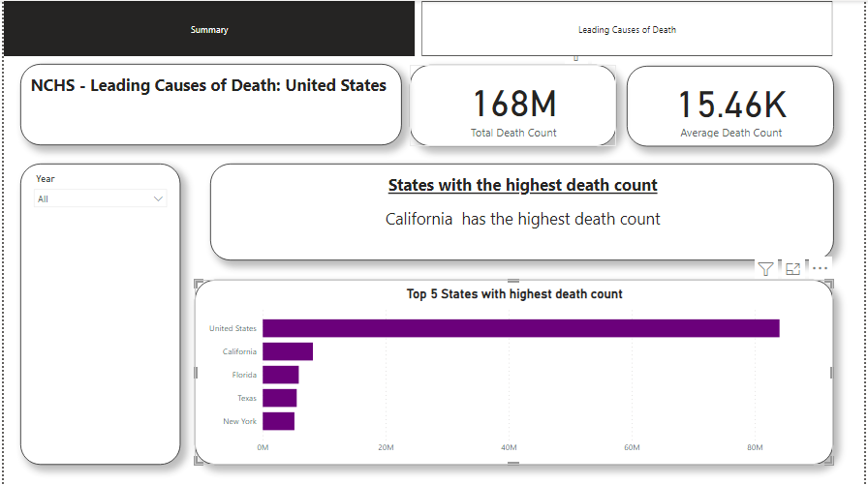Open the Leading Causes of Death tab
The width and height of the screenshot is (868, 485).
click(627, 30)
